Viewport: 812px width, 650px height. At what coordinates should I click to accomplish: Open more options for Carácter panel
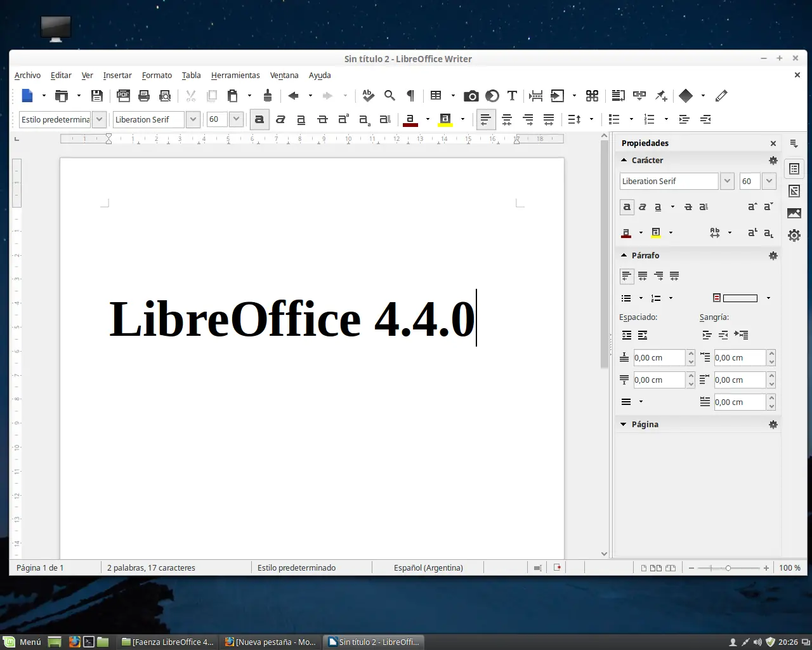tap(773, 161)
